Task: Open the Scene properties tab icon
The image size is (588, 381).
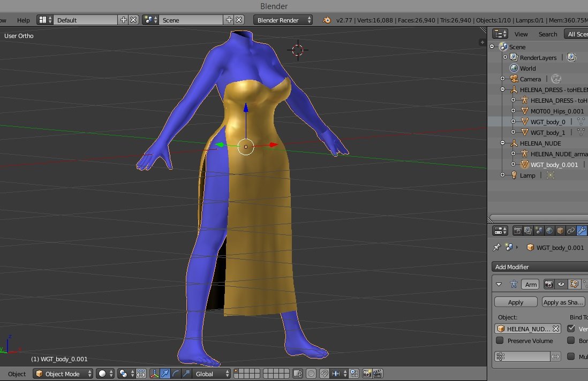Action: 539,231
